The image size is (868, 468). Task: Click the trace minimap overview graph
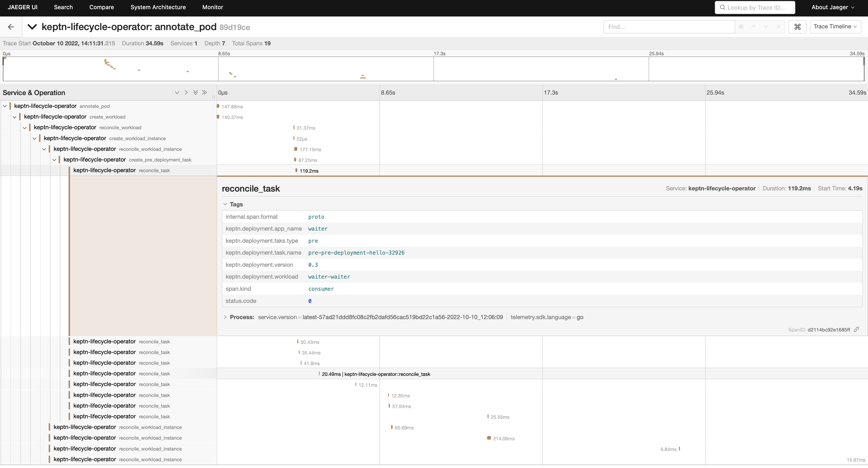(x=434, y=69)
